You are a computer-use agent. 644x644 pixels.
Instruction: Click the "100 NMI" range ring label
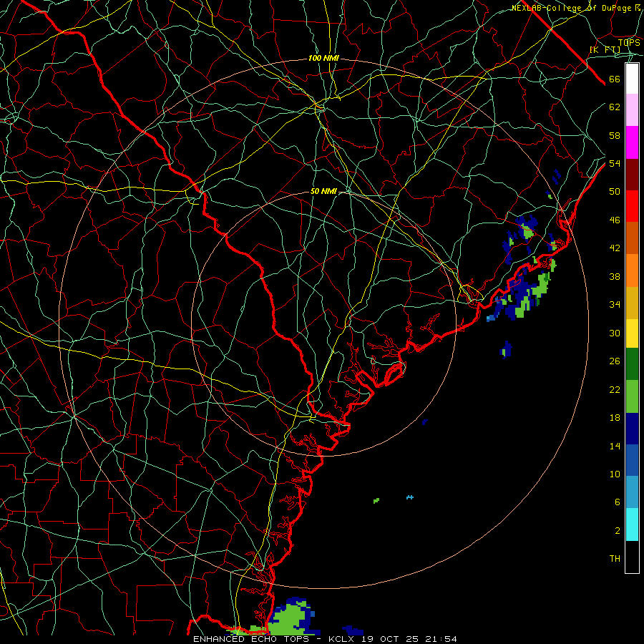point(323,59)
